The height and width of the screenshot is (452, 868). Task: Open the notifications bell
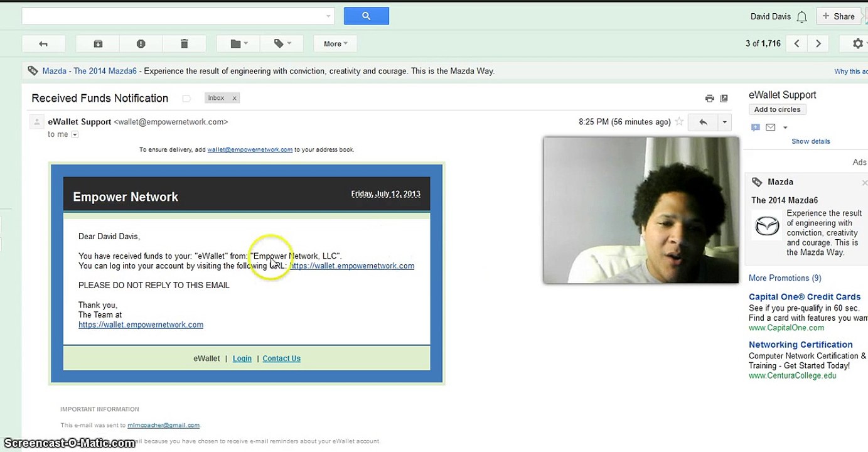pos(801,17)
